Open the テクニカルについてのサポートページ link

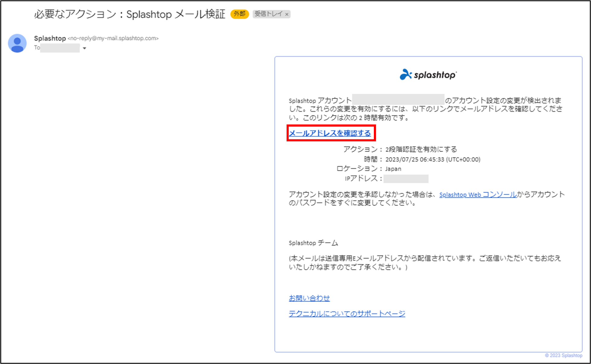[x=347, y=314]
